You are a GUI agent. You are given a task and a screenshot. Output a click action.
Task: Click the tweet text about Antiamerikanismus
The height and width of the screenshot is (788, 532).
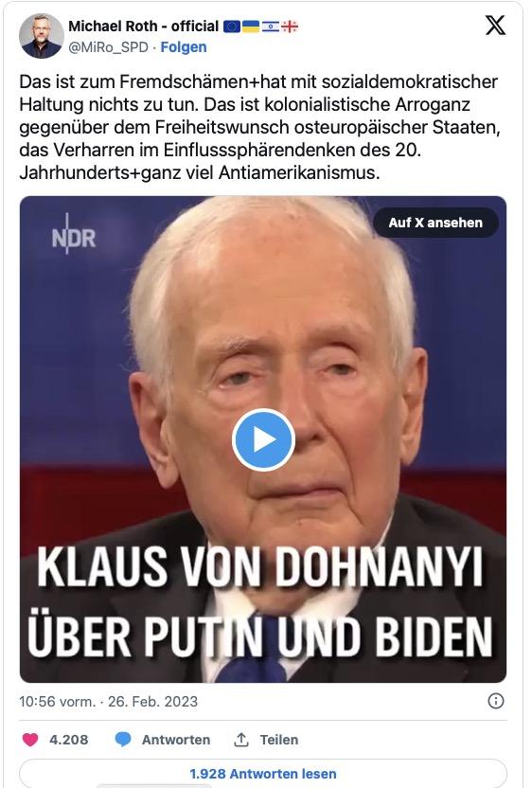tap(259, 127)
